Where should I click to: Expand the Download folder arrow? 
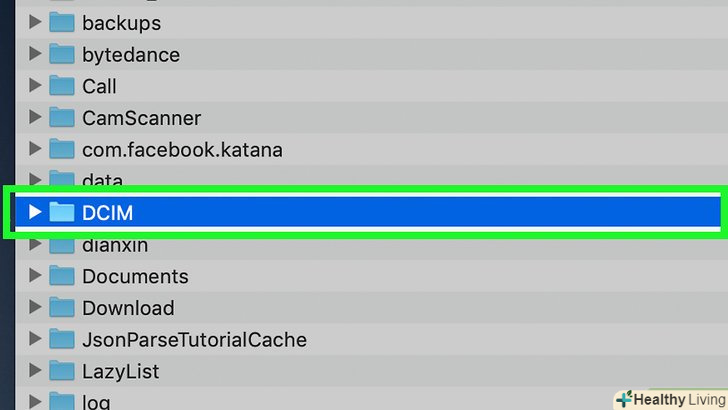35,308
